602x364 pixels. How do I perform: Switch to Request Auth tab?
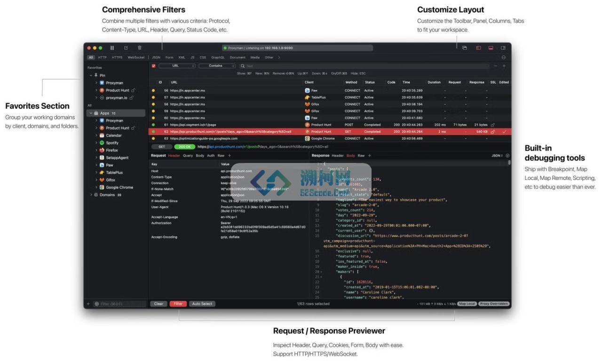(211, 155)
